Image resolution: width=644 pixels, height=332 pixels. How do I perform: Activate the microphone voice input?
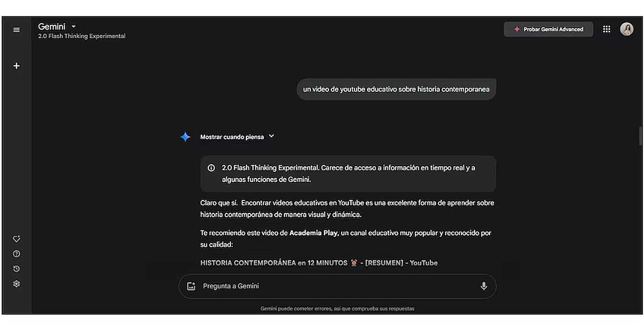(x=484, y=286)
